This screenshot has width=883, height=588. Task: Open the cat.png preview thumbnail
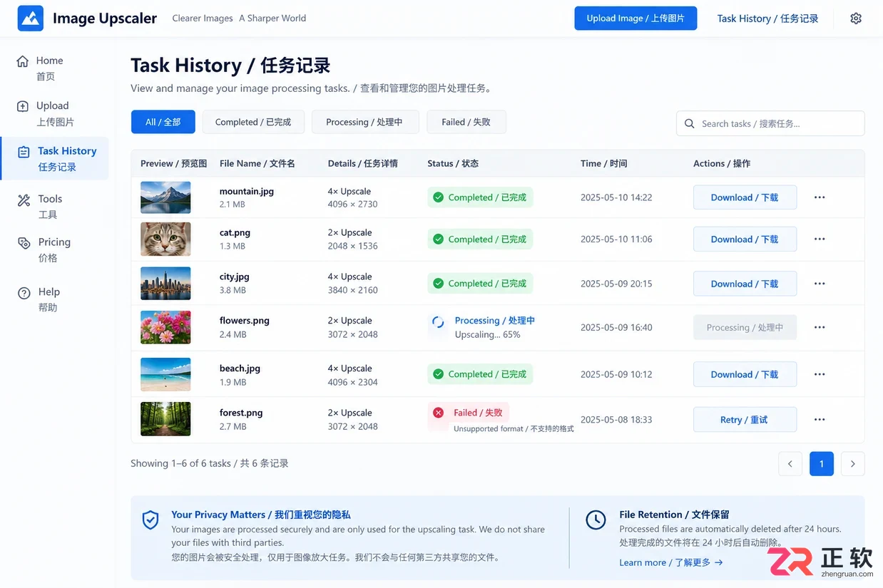[x=165, y=239]
